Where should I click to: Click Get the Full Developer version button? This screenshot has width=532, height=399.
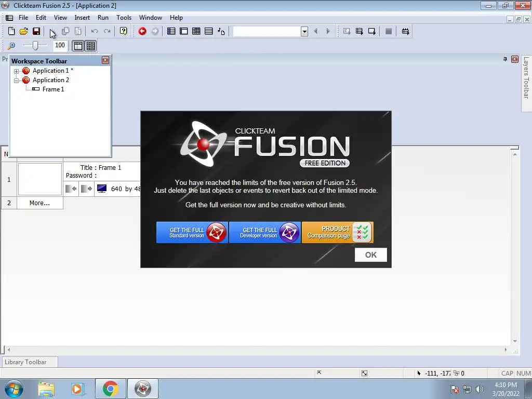point(265,232)
